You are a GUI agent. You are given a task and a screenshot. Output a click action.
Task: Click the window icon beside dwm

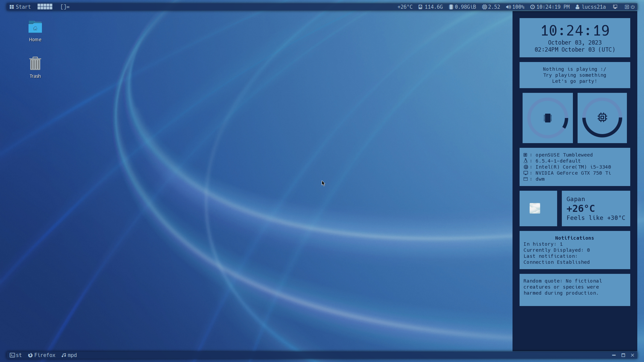point(526,179)
